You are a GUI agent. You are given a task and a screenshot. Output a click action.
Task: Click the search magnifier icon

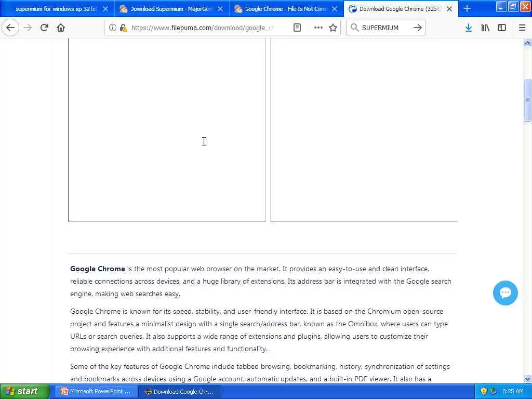(x=354, y=28)
